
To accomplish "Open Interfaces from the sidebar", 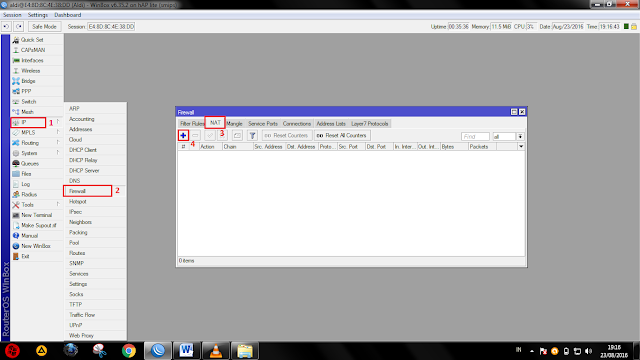I will (x=32, y=60).
